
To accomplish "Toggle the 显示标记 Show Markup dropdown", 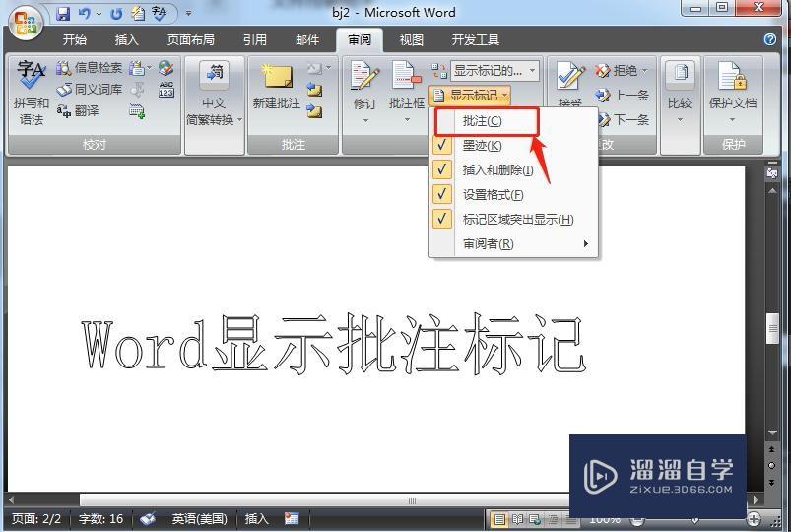I will (470, 95).
